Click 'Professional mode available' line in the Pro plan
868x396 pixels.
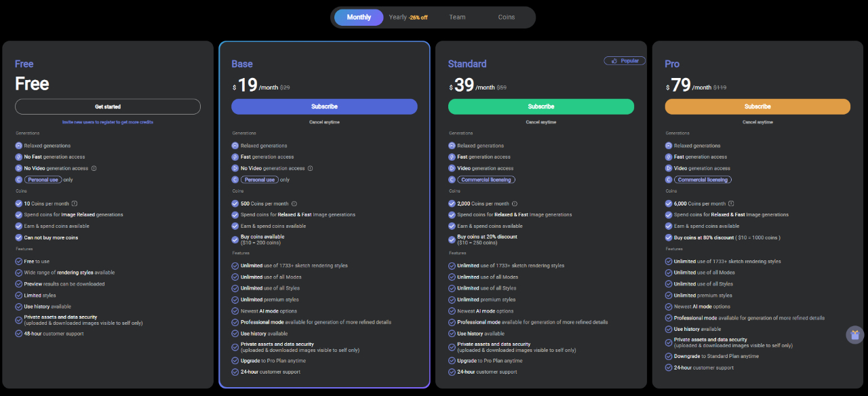click(x=749, y=317)
